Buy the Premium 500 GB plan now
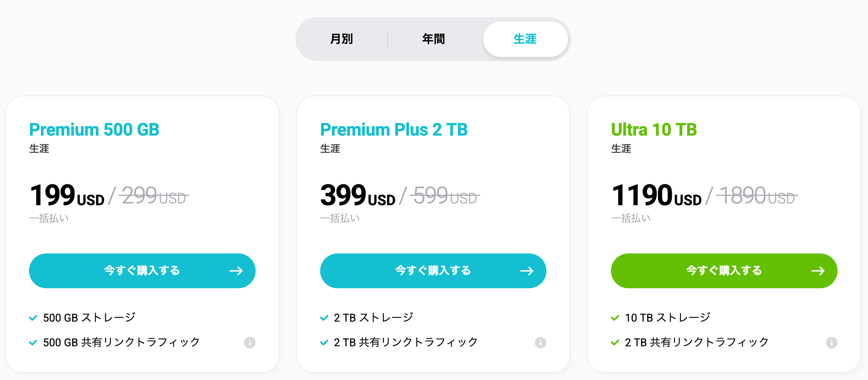Screen dimensions: 868x380 [x=142, y=270]
